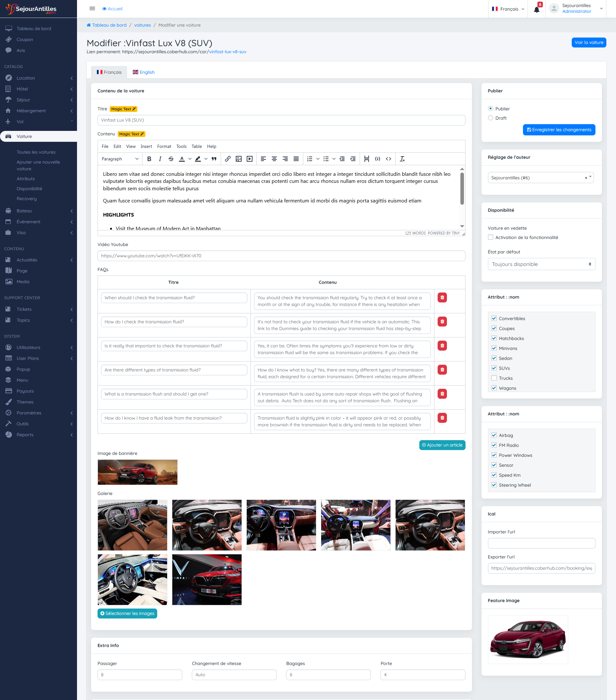Click Enregistrer les changements button
The image size is (616, 700).
[559, 130]
